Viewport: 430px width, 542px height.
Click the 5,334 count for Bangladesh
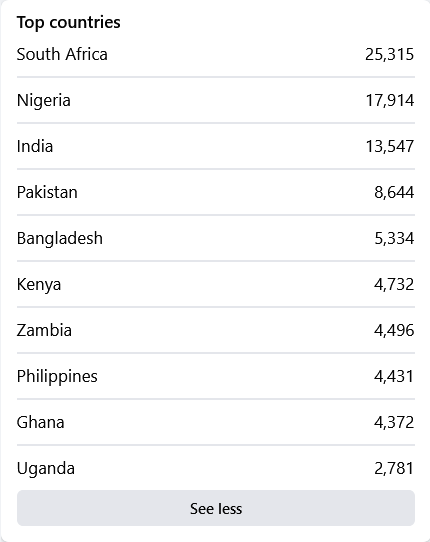(x=394, y=239)
